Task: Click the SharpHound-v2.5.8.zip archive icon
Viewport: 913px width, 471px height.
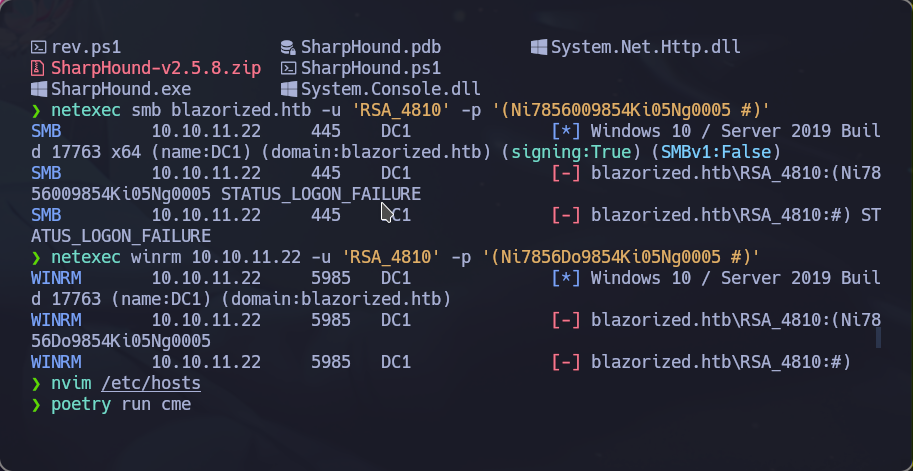Action: click(x=38, y=68)
